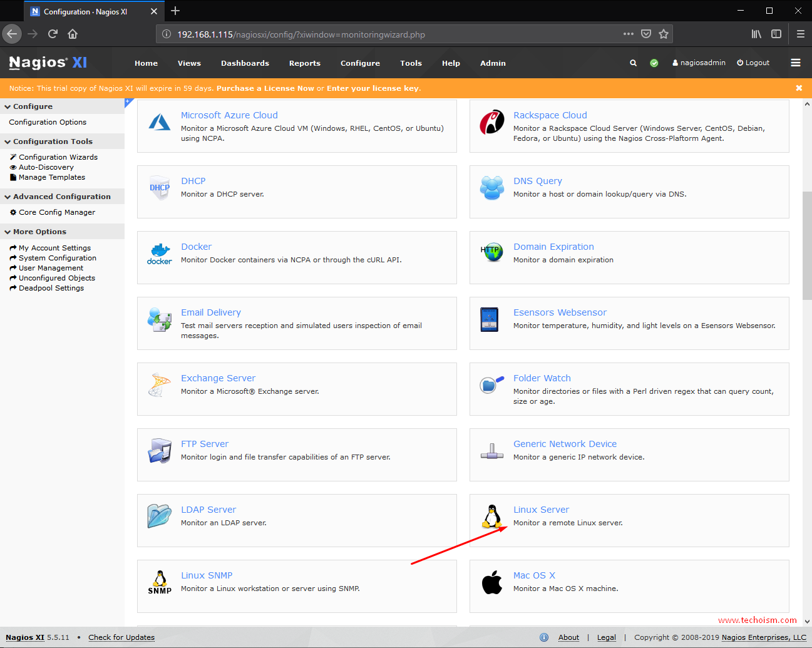Click the Linux Server penguin icon
The width and height of the screenshot is (812, 648).
tap(492, 517)
